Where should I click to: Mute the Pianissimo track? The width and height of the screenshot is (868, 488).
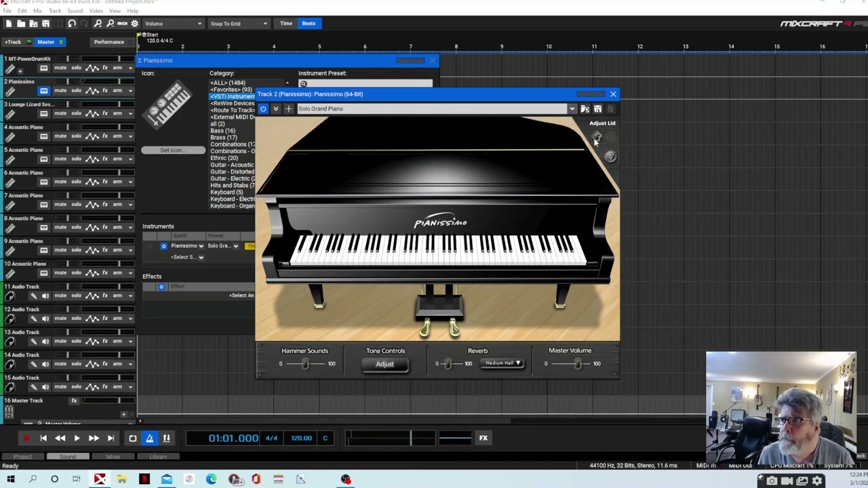pyautogui.click(x=60, y=91)
